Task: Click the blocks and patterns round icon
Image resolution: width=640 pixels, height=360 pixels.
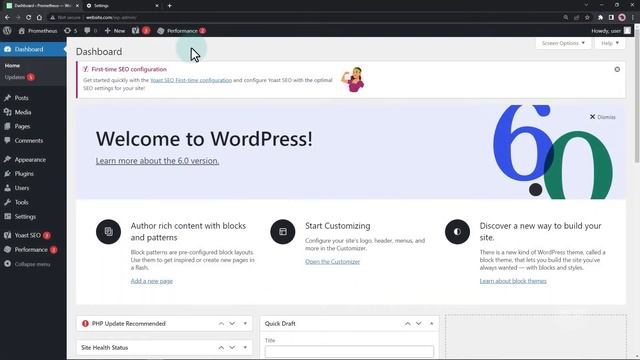Action: coord(109,232)
